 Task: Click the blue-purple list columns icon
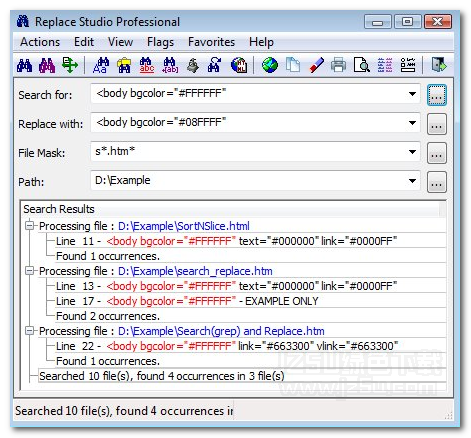[385, 65]
